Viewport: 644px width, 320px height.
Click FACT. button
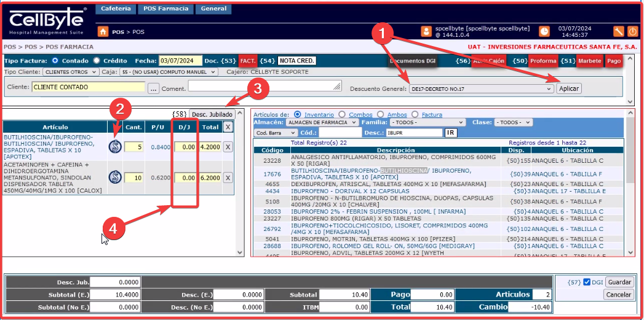point(248,61)
